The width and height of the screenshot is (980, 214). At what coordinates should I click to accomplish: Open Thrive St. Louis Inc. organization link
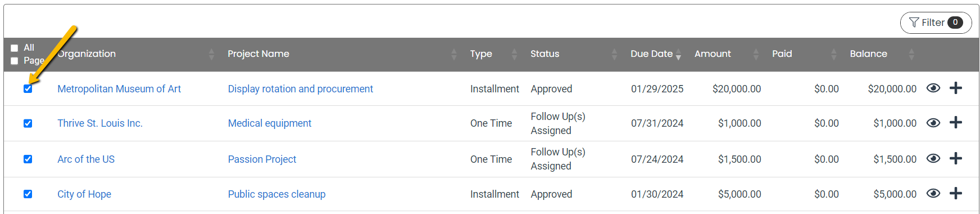point(100,123)
